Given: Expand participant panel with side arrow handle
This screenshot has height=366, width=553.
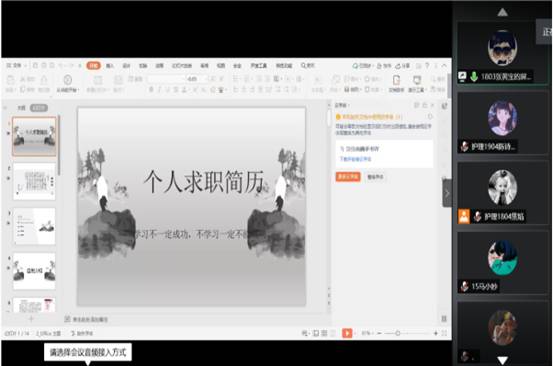Looking at the screenshot, I should [x=447, y=193].
